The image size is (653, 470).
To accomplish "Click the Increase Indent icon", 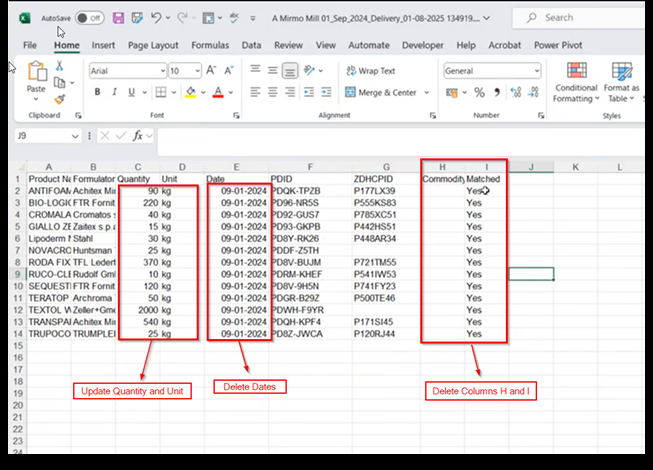I will pos(326,92).
